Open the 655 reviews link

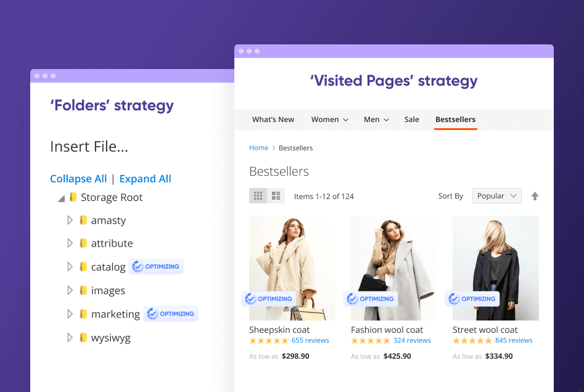[311, 340]
